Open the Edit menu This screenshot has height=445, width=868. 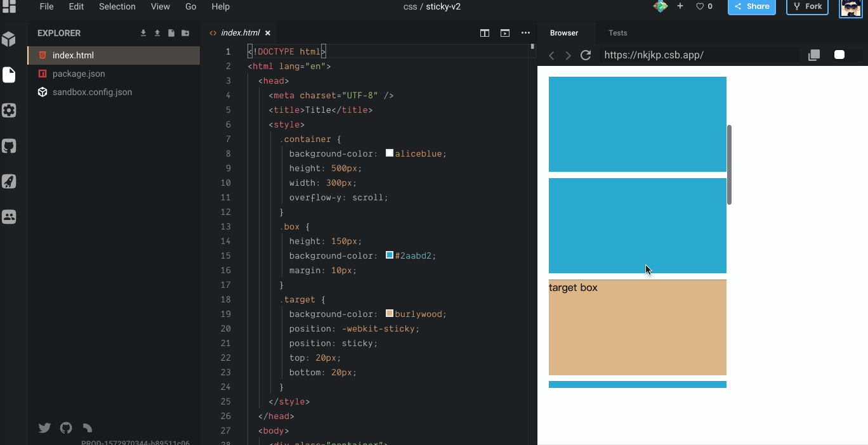(76, 6)
